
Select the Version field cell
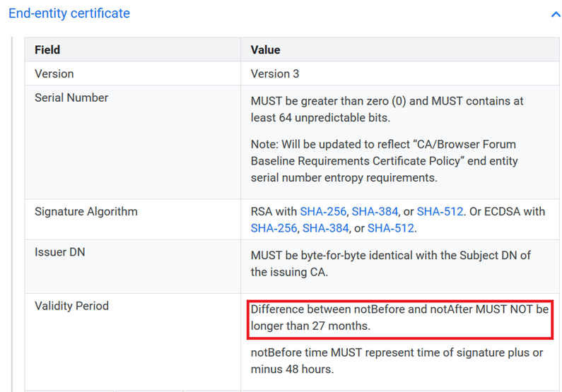click(54, 73)
